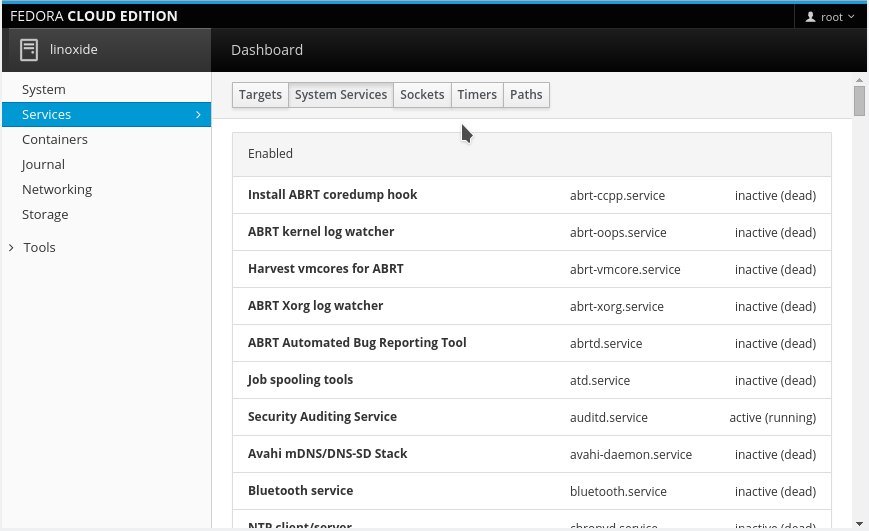Open the Timers tab
The image size is (869, 531).
point(477,95)
